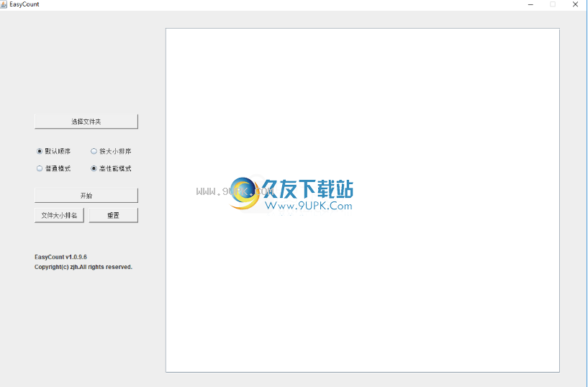Start counting with the 开始 button

pos(86,196)
